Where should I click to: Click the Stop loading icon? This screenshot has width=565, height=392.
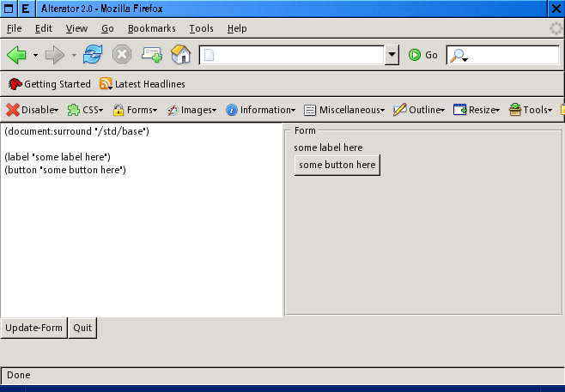point(122,55)
